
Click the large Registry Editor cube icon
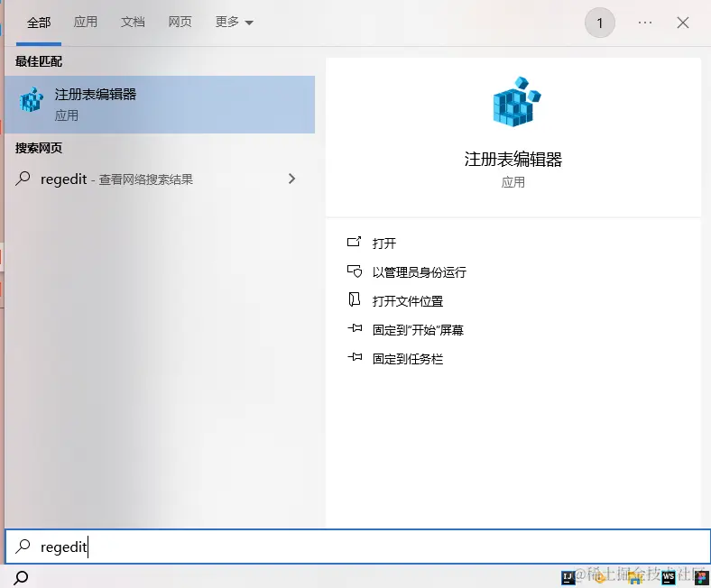point(516,102)
